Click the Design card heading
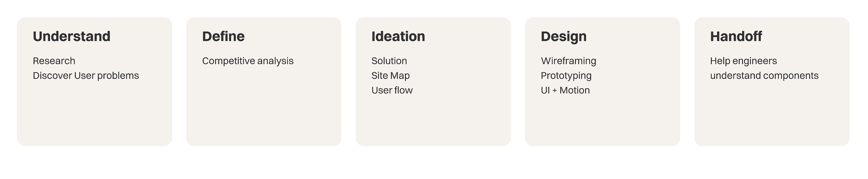This screenshot has width=868, height=179. pyautogui.click(x=563, y=36)
